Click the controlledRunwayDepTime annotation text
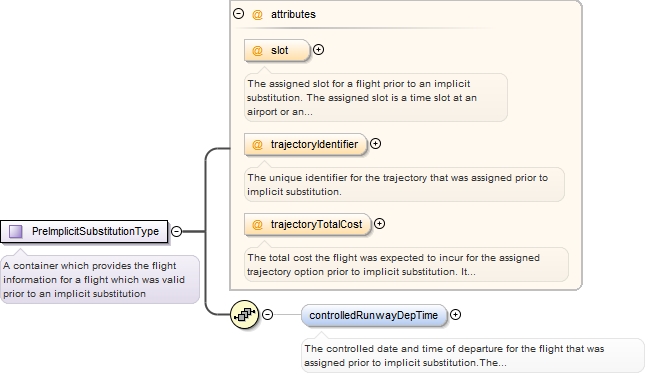Viewport: 652px width, 376px height. (x=454, y=356)
